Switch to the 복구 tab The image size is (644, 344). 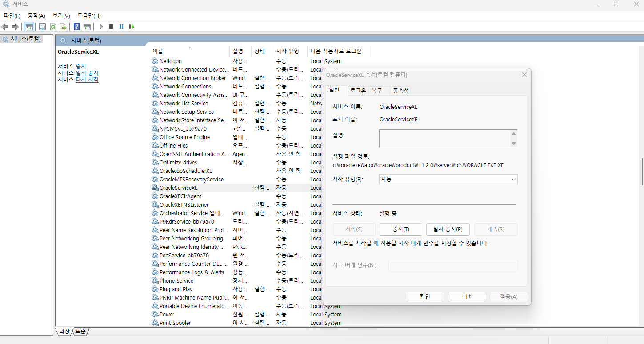click(x=377, y=91)
